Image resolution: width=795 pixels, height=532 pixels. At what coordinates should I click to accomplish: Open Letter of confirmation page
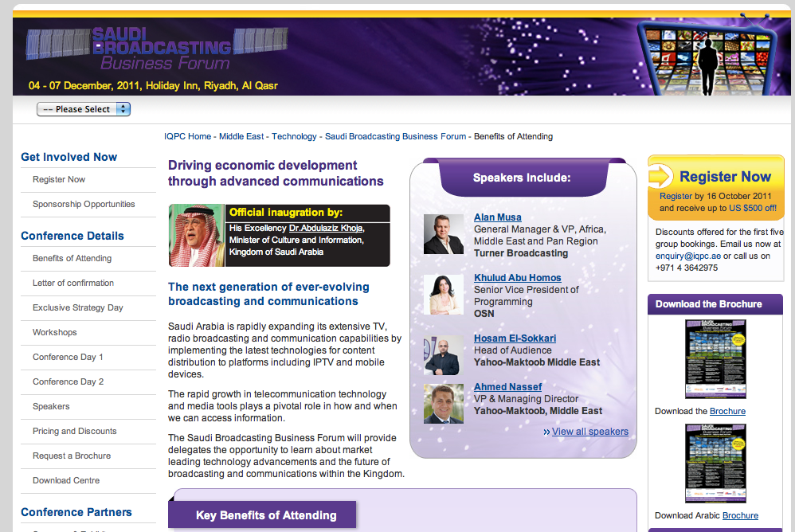point(73,283)
